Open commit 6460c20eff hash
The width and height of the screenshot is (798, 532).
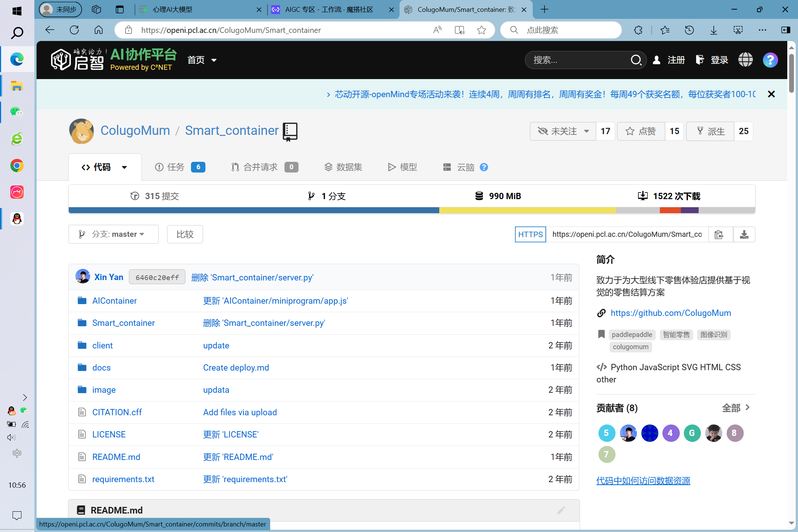[157, 277]
